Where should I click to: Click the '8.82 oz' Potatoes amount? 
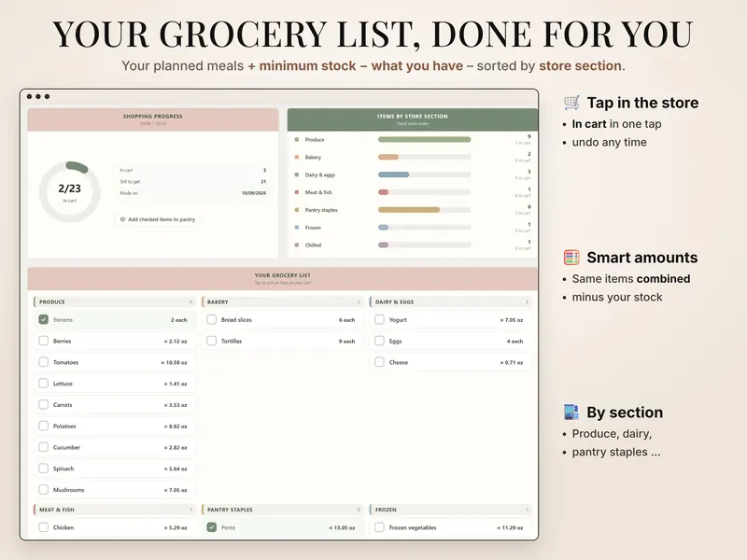pyautogui.click(x=176, y=427)
